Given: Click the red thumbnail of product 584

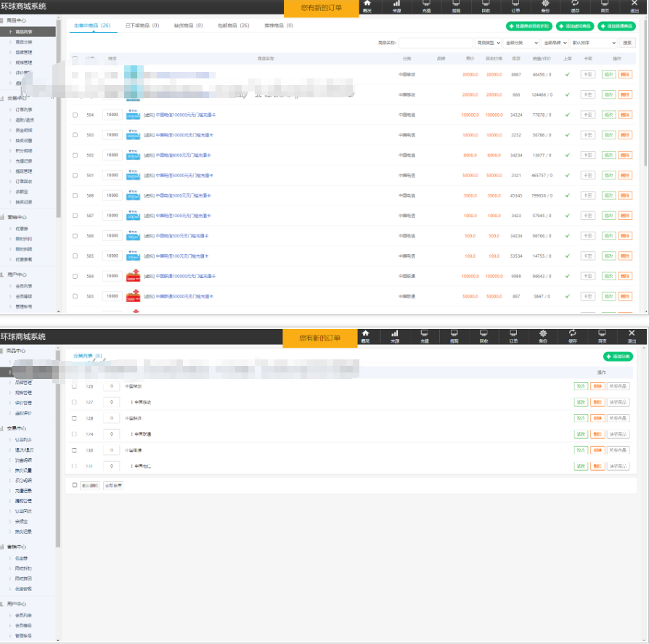Looking at the screenshot, I should [x=133, y=276].
